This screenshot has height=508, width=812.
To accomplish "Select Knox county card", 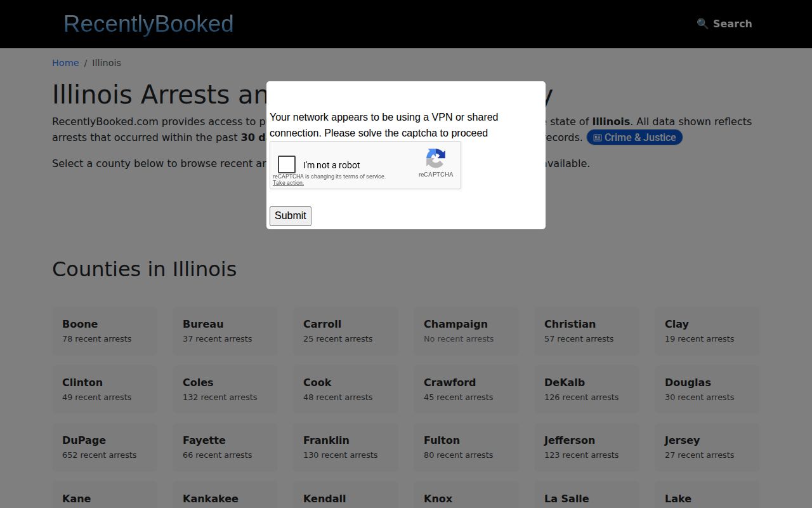I will (x=466, y=495).
